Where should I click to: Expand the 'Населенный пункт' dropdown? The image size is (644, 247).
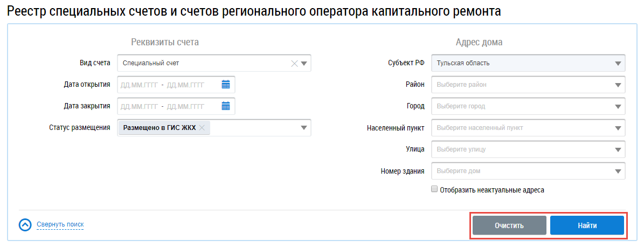pyautogui.click(x=618, y=128)
